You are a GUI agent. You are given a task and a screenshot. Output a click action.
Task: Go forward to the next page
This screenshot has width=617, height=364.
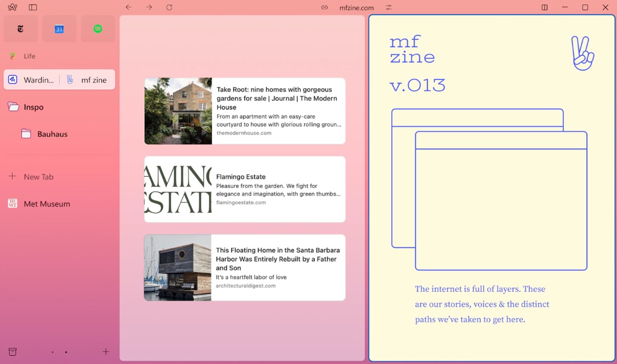pos(148,7)
